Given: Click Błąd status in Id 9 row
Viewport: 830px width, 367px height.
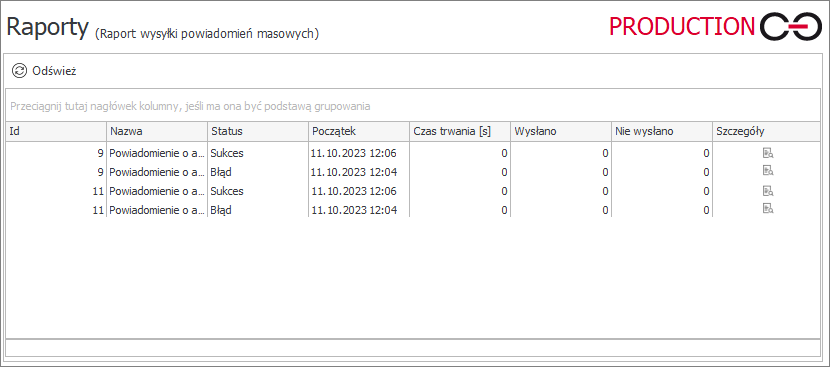Looking at the screenshot, I should click(x=221, y=172).
